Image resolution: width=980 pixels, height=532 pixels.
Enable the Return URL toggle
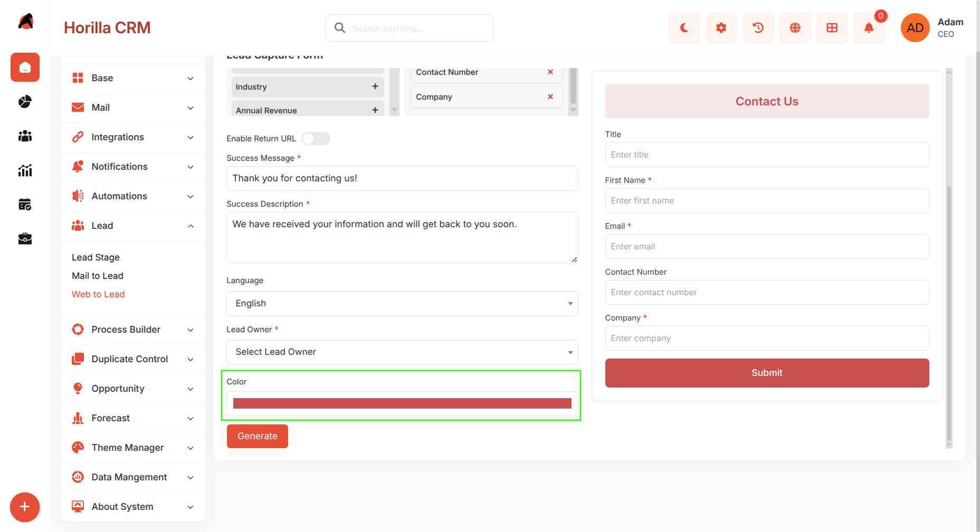coord(316,139)
